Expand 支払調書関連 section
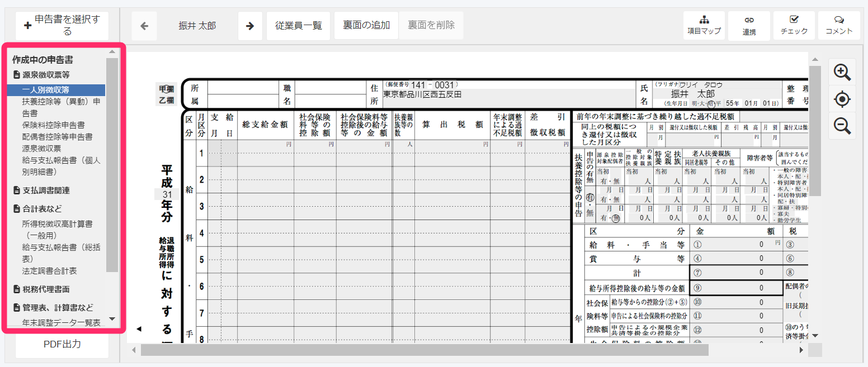This screenshot has height=367, width=868. click(41, 190)
